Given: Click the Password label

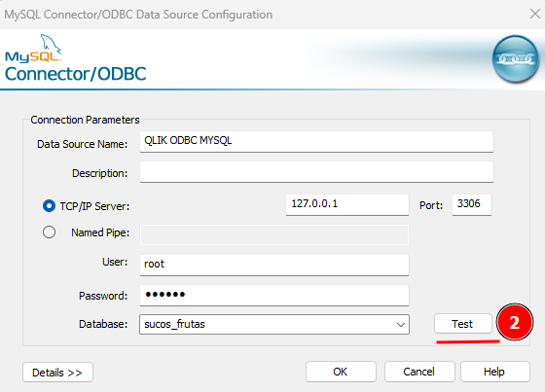Looking at the screenshot, I should pyautogui.click(x=103, y=296).
